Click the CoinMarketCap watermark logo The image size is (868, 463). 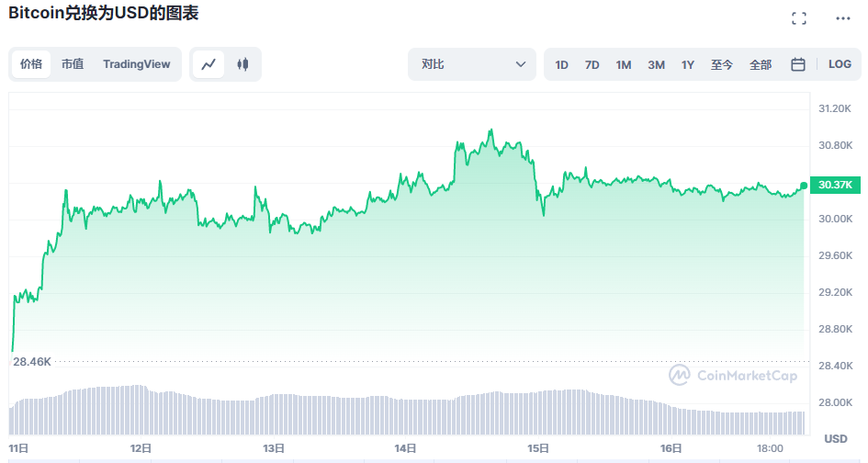coord(732,375)
